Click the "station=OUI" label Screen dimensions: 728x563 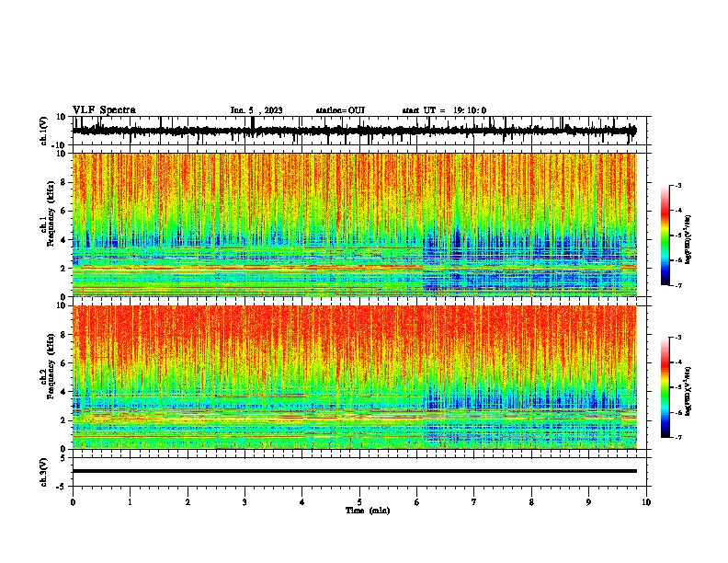point(340,110)
